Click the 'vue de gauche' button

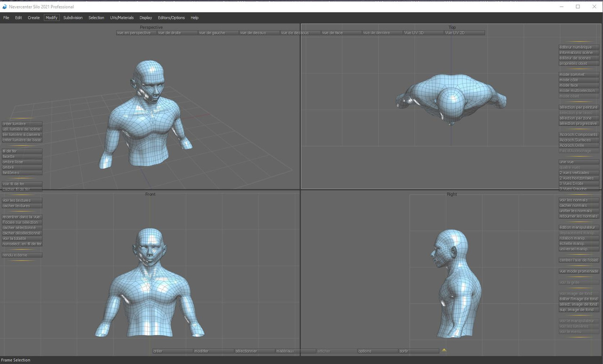click(219, 33)
